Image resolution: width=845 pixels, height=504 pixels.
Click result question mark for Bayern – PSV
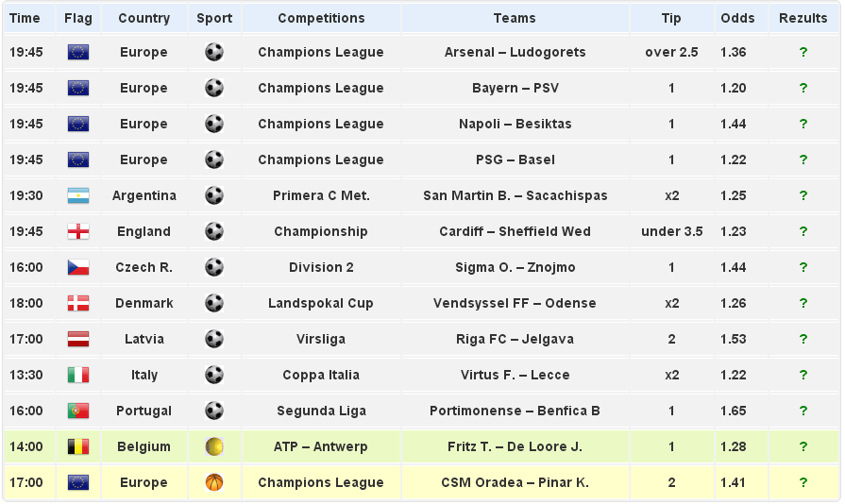coord(803,88)
